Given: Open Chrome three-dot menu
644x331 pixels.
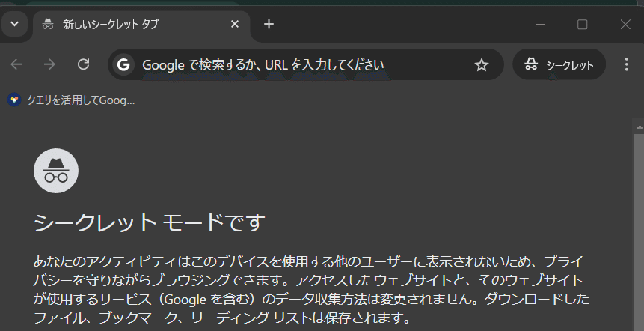Looking at the screenshot, I should pyautogui.click(x=626, y=64).
